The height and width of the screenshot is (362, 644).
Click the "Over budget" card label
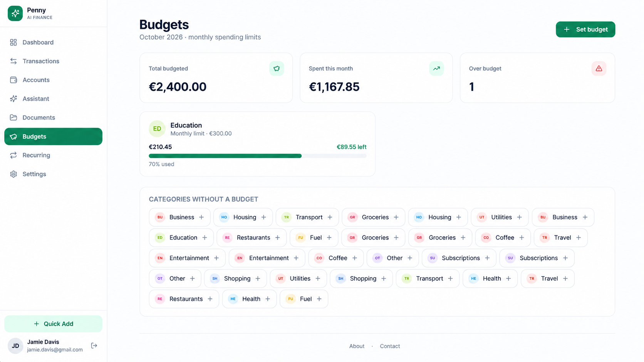click(x=485, y=68)
